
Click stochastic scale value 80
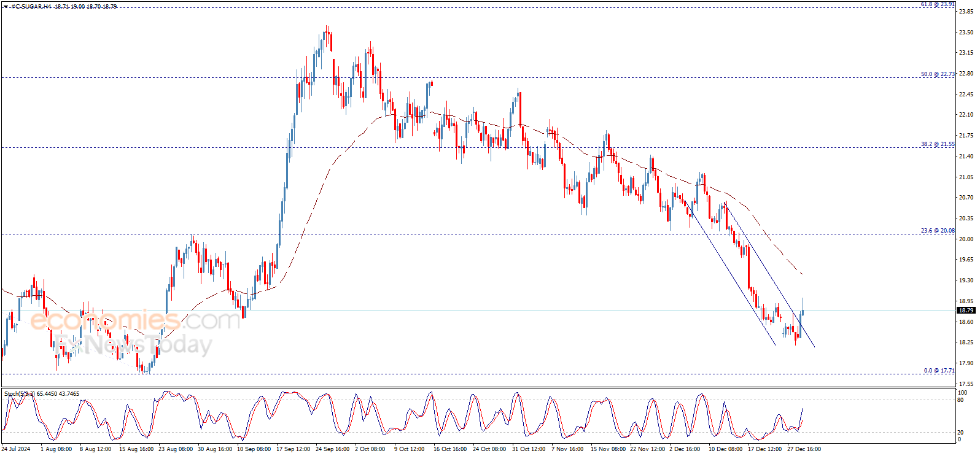tap(961, 400)
